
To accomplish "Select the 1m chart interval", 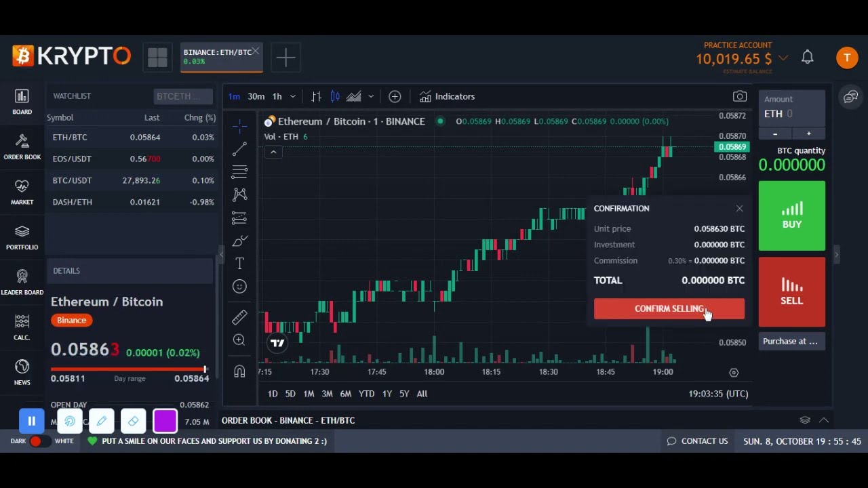I will 234,96.
